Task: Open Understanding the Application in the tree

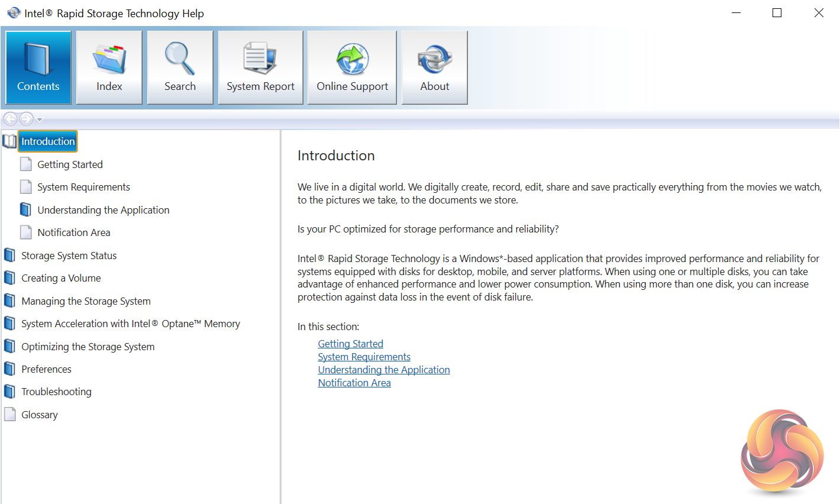Action: click(x=104, y=210)
